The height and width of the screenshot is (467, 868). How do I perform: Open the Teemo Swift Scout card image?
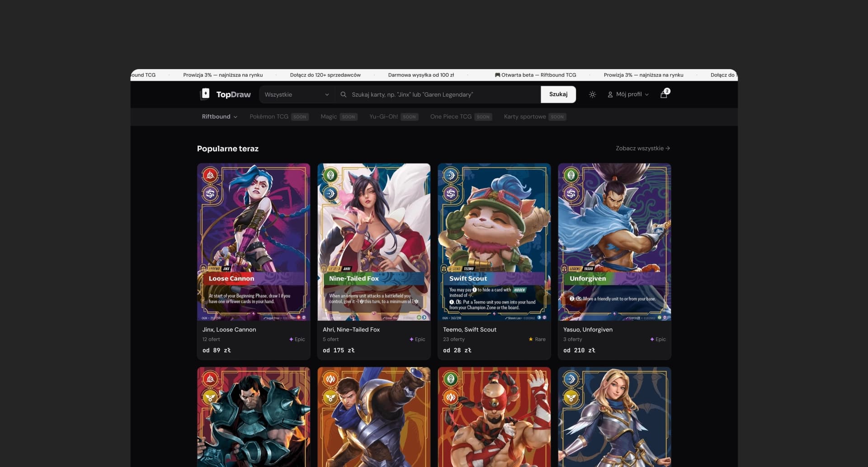click(x=494, y=242)
